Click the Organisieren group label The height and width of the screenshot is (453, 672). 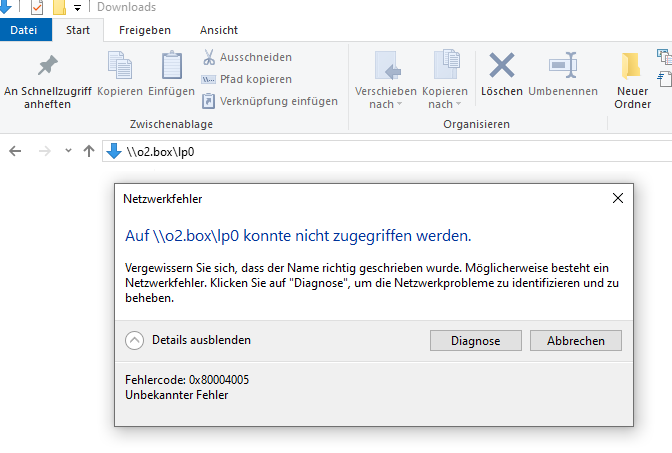pos(477,124)
